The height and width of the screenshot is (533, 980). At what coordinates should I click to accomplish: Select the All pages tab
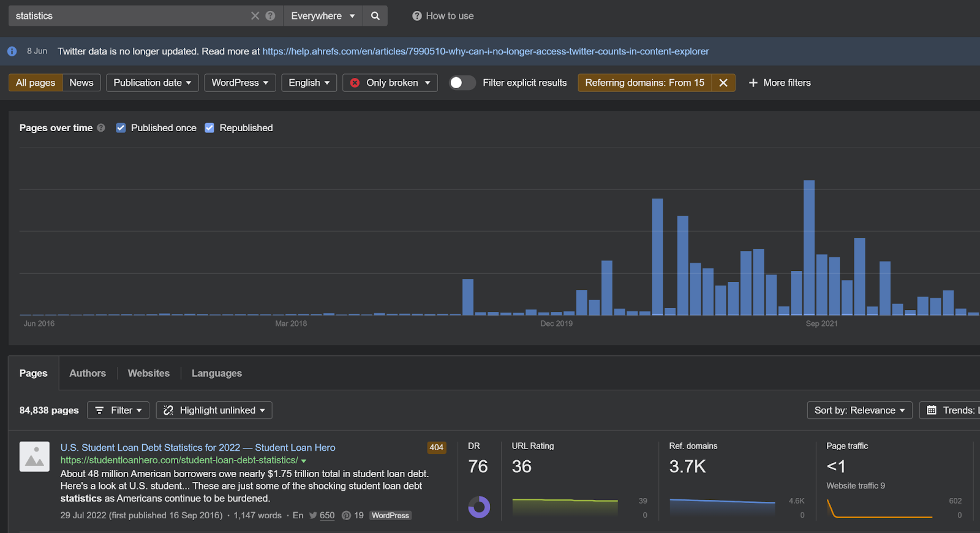point(36,83)
